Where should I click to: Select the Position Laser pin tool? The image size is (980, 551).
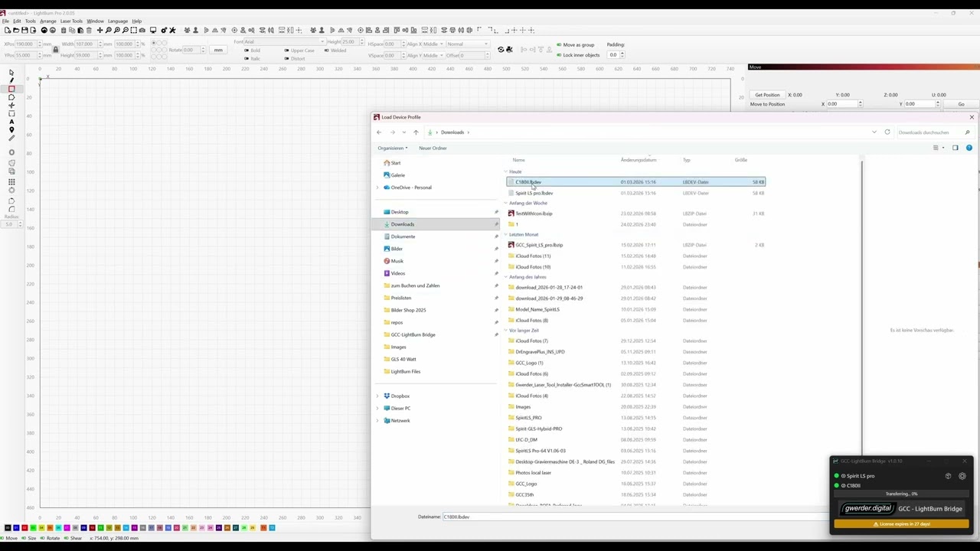pos(11,130)
